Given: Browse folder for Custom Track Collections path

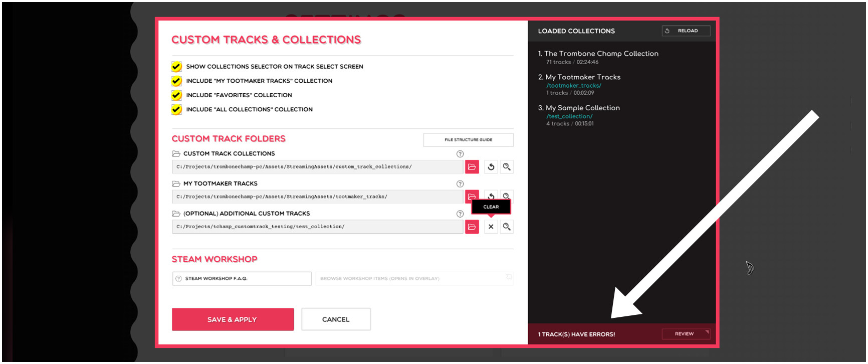Looking at the screenshot, I should pyautogui.click(x=472, y=167).
